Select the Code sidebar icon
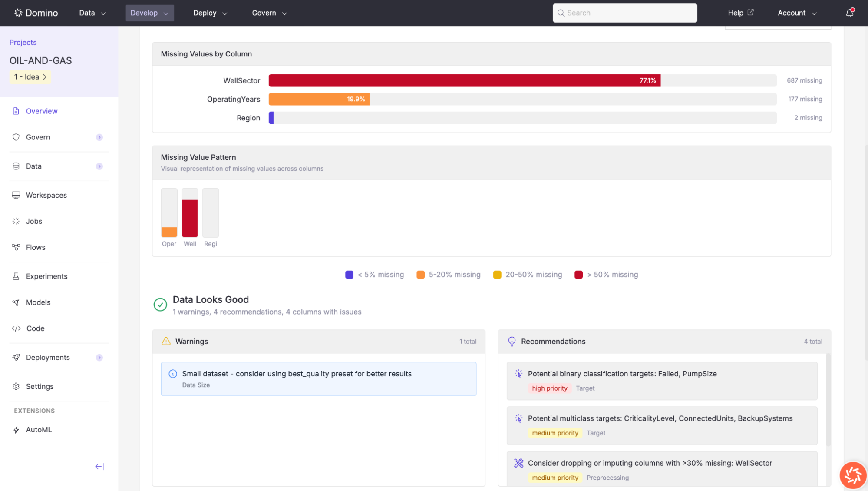This screenshot has height=491, width=868. tap(17, 328)
